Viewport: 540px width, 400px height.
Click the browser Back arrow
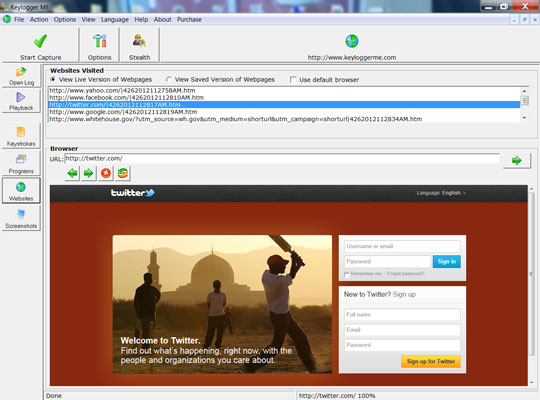coord(72,173)
